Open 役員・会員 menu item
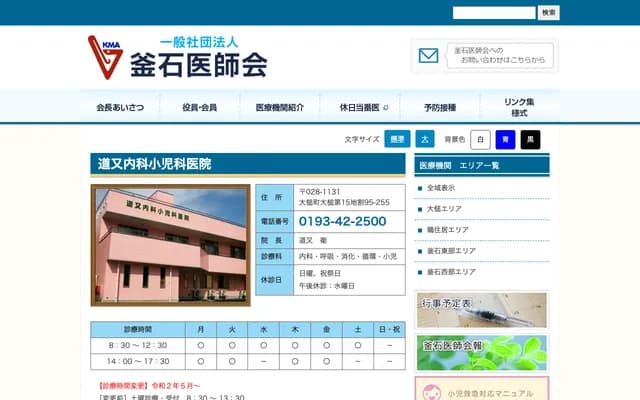This screenshot has height=400, width=640. (x=200, y=107)
